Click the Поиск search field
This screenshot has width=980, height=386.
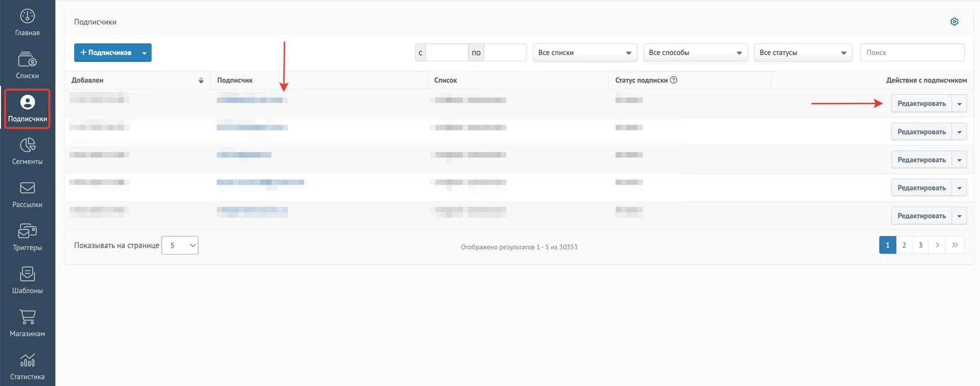click(912, 53)
